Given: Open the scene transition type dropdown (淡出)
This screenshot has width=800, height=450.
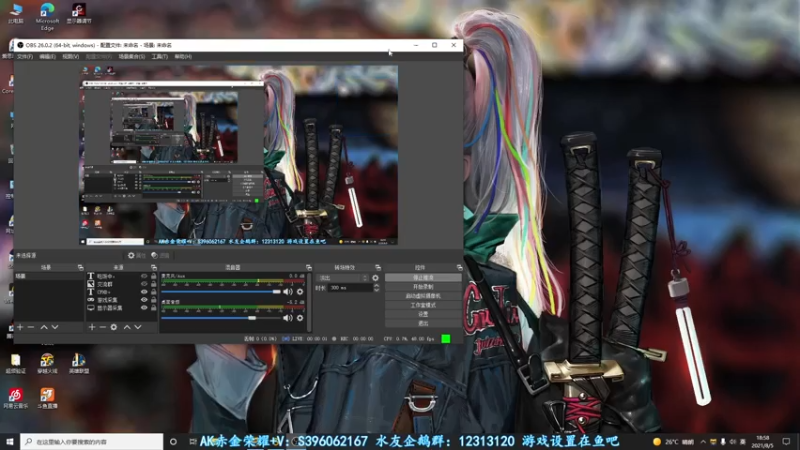Looking at the screenshot, I should click(x=342, y=278).
